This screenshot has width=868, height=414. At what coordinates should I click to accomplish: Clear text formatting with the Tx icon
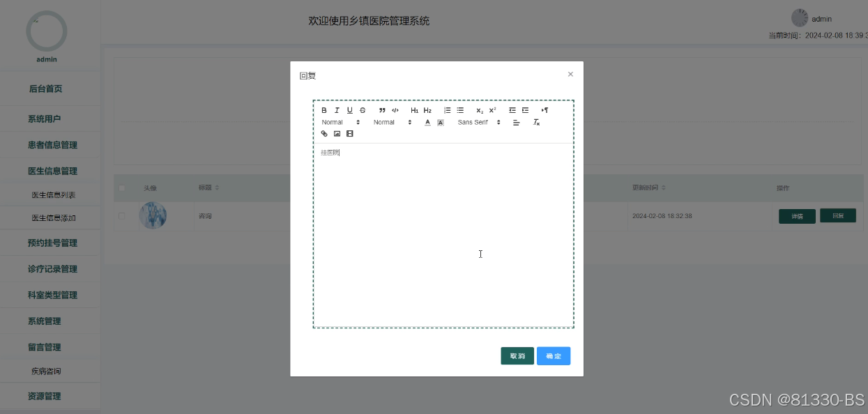536,122
